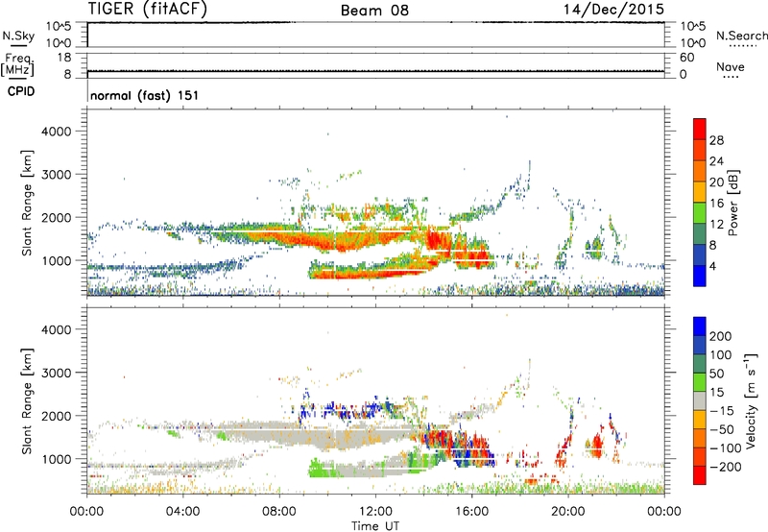Click the 50 tick on the velocity colorbar
The image size is (768, 532).
716,374
